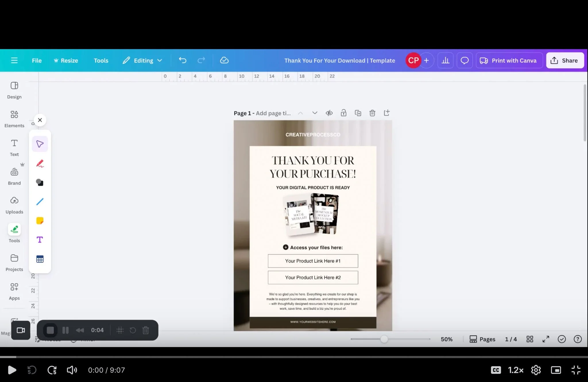Viewport: 588px width, 382px height.
Task: Edit the design title 'Thank You For Your Download | Template'
Action: pyautogui.click(x=340, y=61)
